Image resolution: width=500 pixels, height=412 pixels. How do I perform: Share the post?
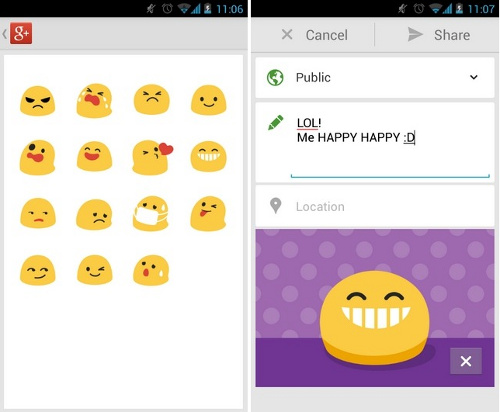click(439, 35)
